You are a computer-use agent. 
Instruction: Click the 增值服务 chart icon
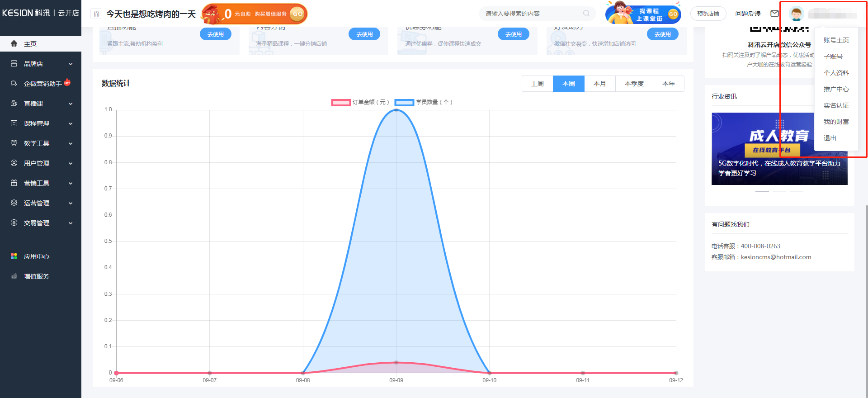click(x=14, y=276)
